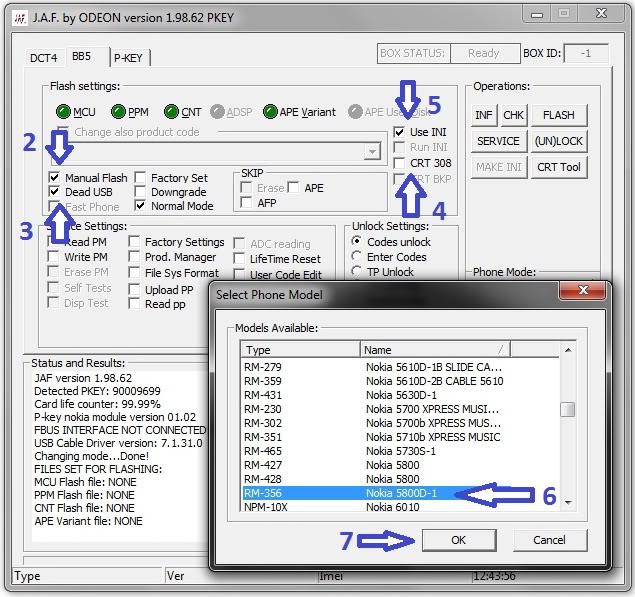This screenshot has height=597, width=635.
Task: Click the INF operation button
Action: pos(484,115)
